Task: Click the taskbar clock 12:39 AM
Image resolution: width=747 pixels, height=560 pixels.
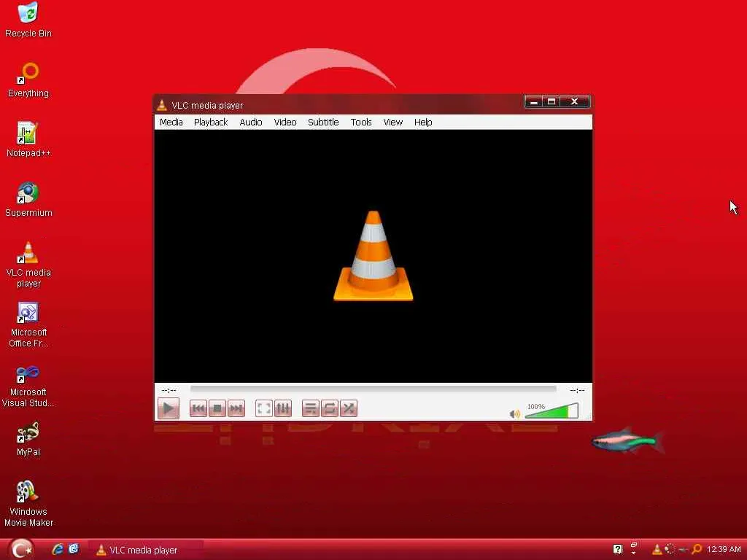Action: pos(724,550)
